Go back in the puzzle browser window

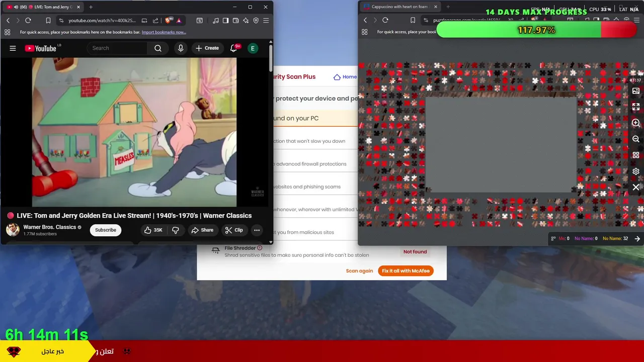pyautogui.click(x=365, y=20)
